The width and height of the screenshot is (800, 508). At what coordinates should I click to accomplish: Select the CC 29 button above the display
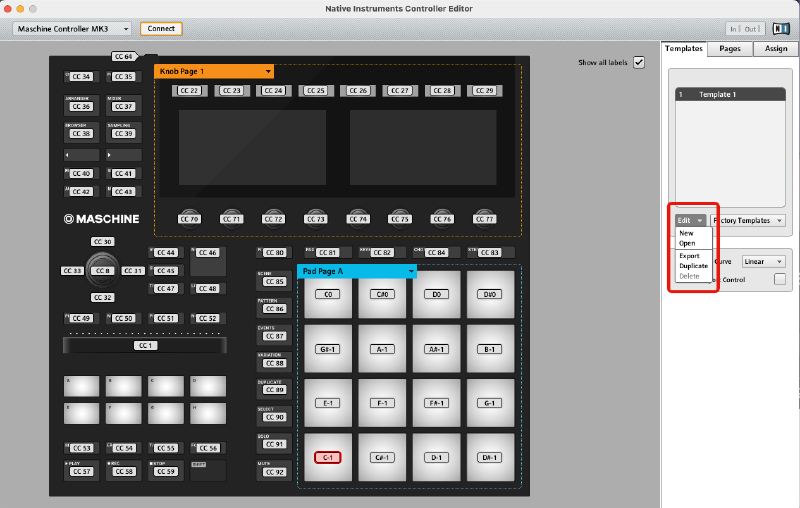[x=485, y=90]
